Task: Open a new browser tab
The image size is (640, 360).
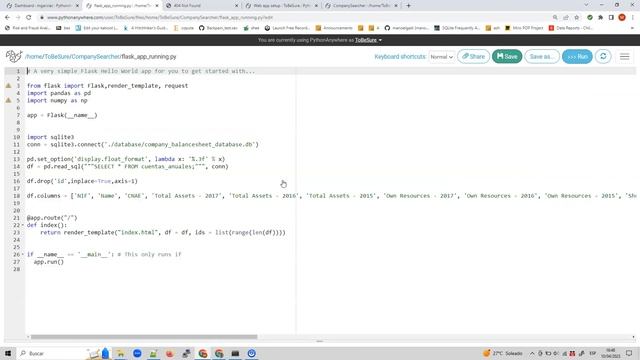Action: coord(408,6)
